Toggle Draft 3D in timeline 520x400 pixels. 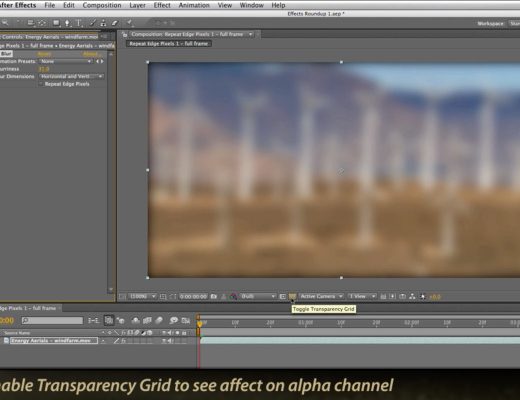120,321
